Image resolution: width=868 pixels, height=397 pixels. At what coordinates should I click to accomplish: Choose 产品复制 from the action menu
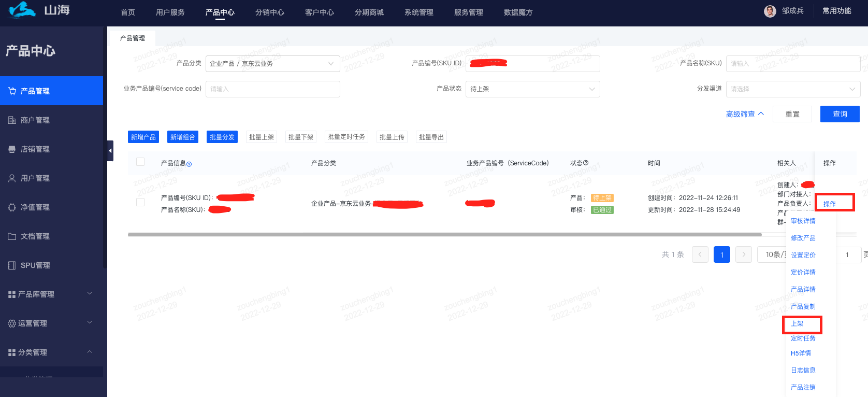(x=803, y=306)
